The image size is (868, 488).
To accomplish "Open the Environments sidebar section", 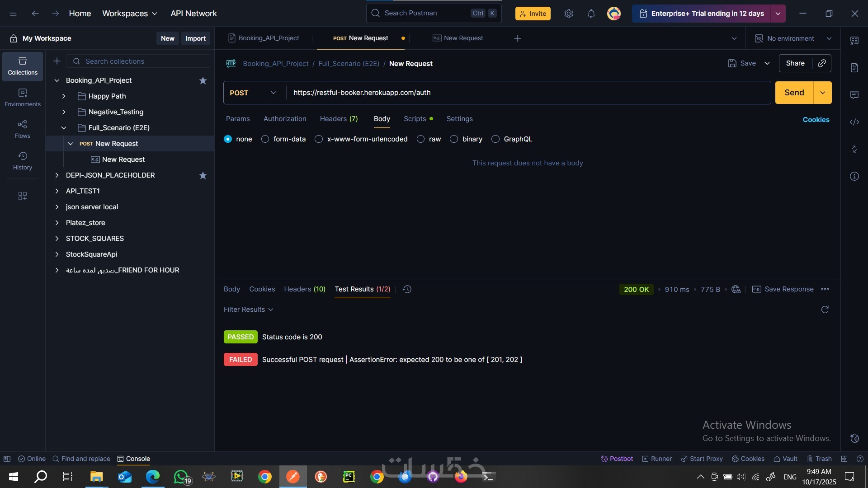I will click(x=22, y=97).
